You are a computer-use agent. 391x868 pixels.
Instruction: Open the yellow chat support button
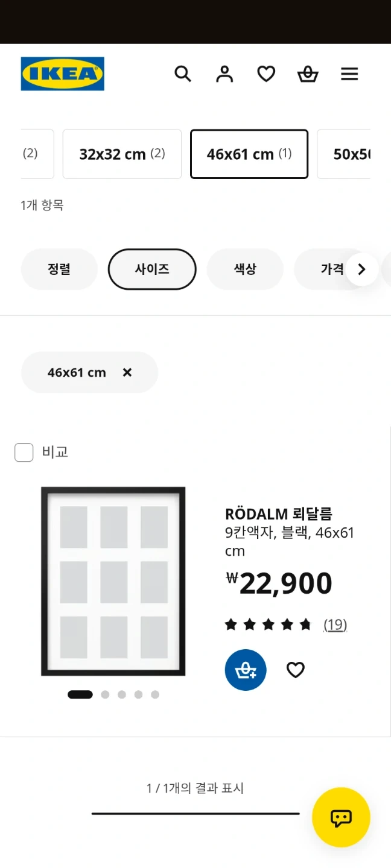click(341, 817)
